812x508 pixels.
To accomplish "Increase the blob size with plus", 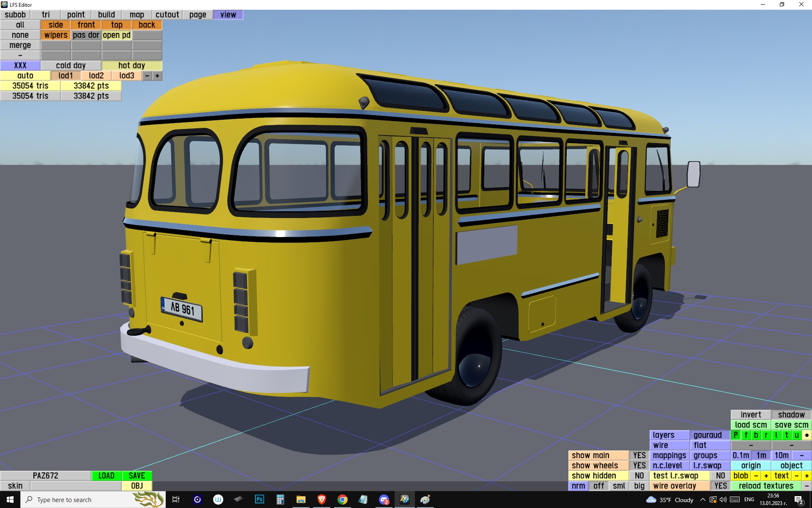I will tap(766, 476).
